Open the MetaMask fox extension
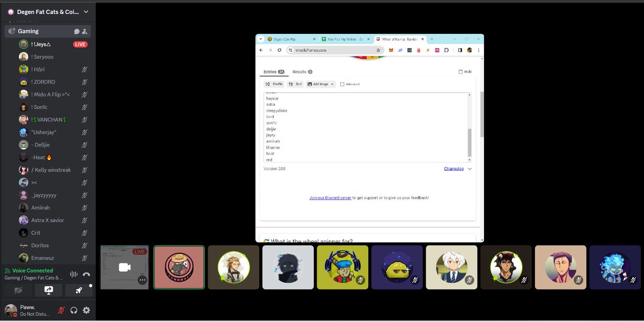The image size is (644, 322). pyautogui.click(x=391, y=50)
